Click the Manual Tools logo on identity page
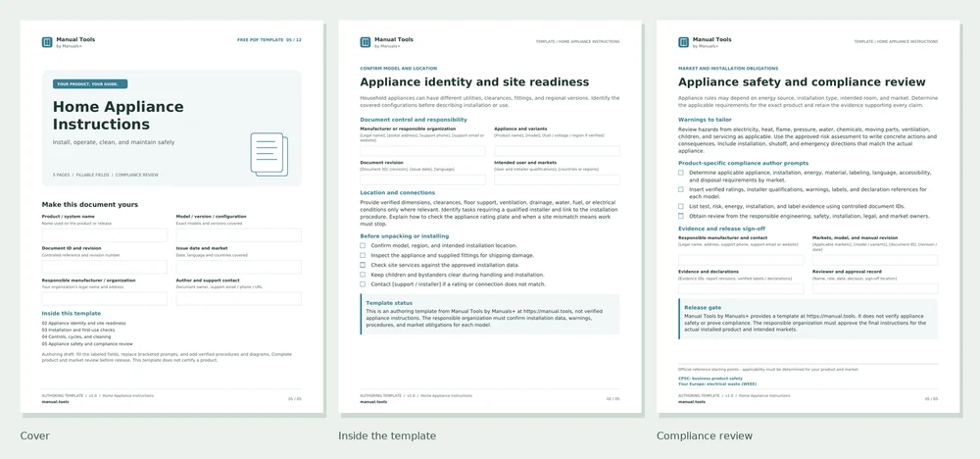Image resolution: width=980 pixels, height=459 pixels. [x=365, y=42]
